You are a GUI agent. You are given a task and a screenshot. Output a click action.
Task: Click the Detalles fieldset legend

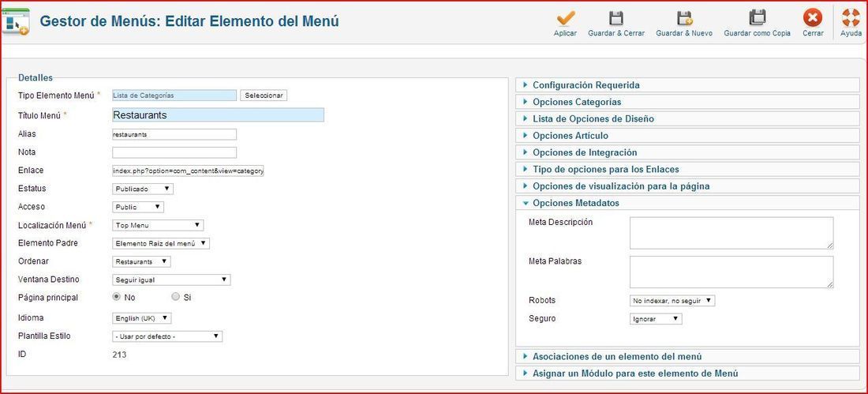pos(36,77)
